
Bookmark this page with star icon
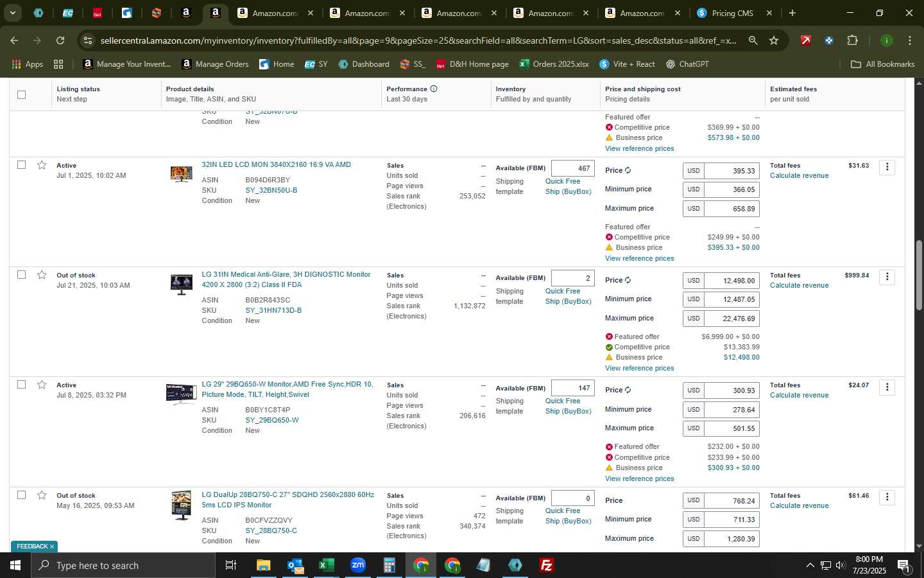pyautogui.click(x=774, y=40)
